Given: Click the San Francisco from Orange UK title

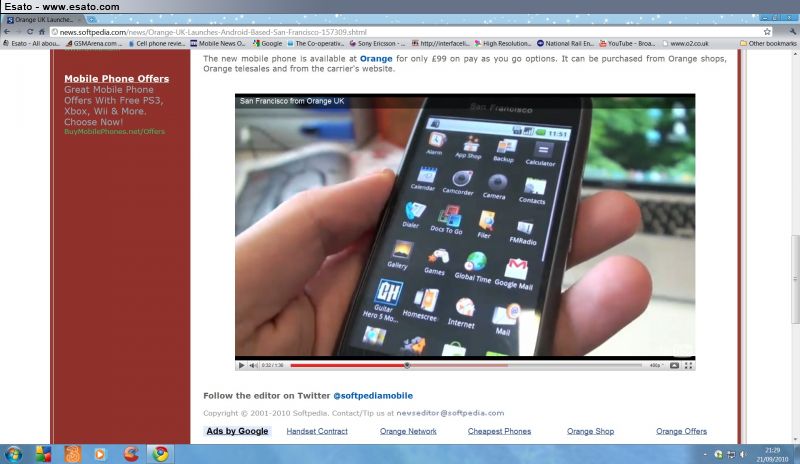Looking at the screenshot, I should point(292,101).
